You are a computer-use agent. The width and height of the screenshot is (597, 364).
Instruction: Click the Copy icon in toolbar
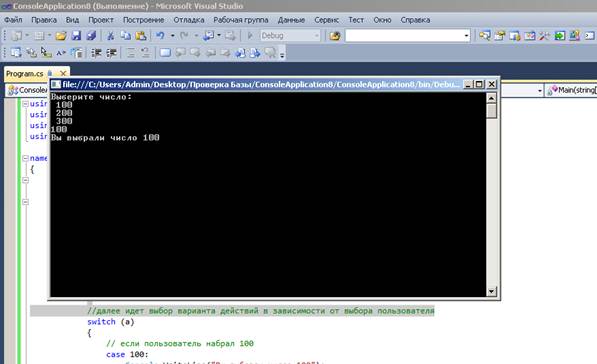point(125,36)
